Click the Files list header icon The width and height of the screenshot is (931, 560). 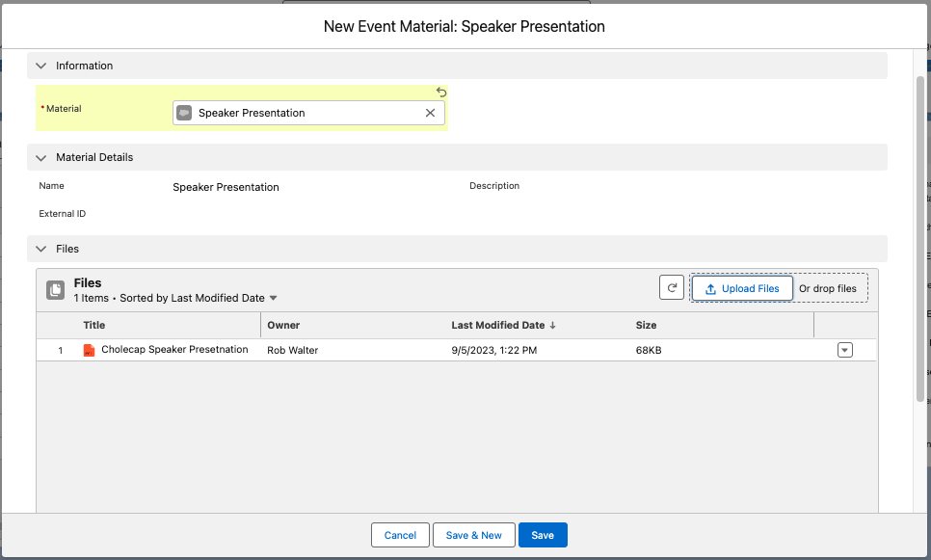(56, 289)
